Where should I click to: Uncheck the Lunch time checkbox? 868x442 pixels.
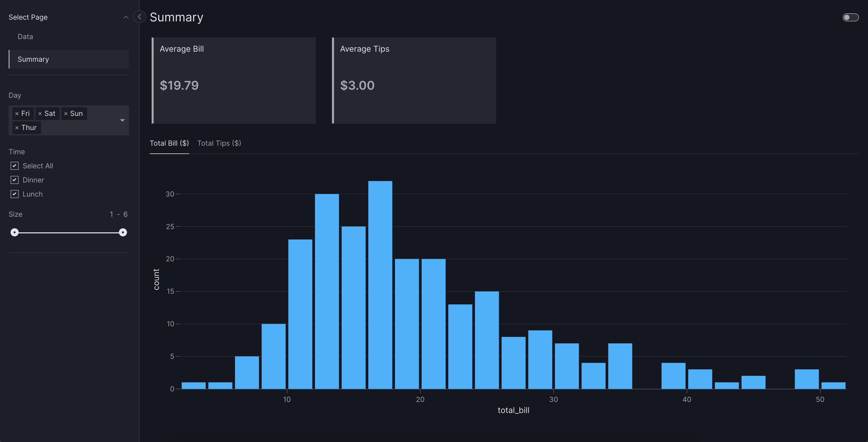pos(15,194)
